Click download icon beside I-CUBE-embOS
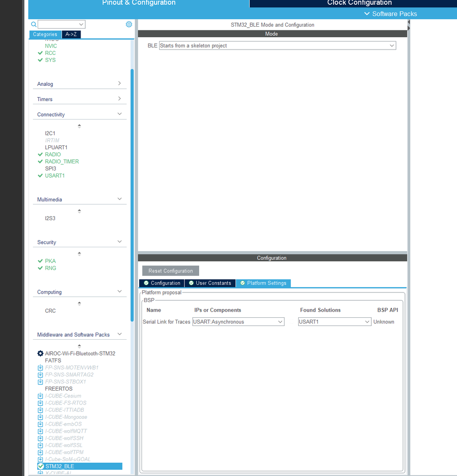 click(x=40, y=424)
